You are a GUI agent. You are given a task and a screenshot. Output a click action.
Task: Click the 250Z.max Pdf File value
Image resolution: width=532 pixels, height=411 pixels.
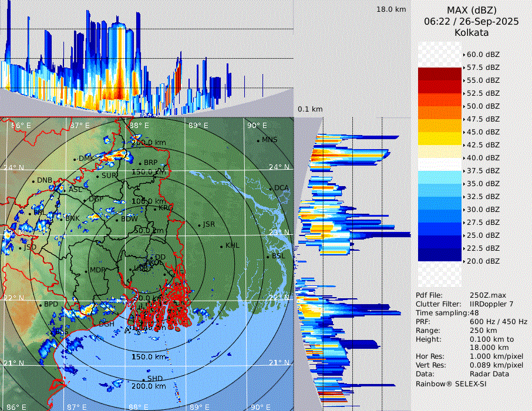tap(489, 295)
